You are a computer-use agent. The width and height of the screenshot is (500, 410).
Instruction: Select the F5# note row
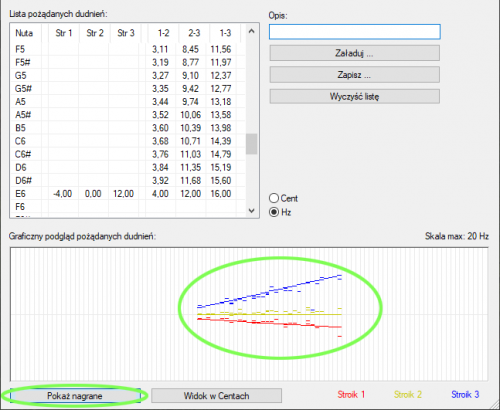128,62
